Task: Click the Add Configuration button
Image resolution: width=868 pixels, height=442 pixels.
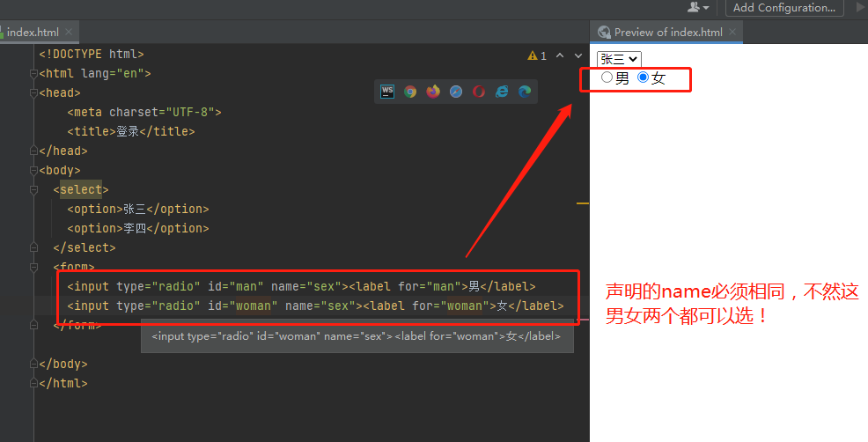Action: (783, 8)
